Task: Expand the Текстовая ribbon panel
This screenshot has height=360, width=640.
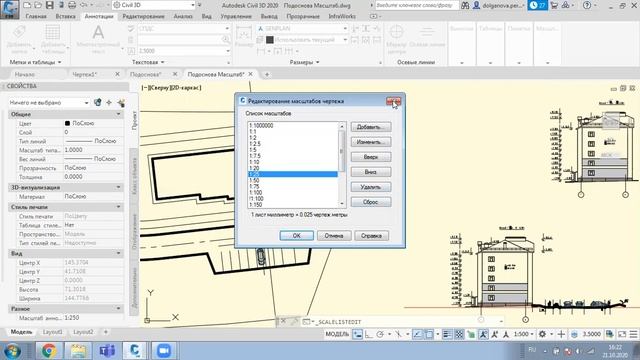Action: [x=148, y=62]
